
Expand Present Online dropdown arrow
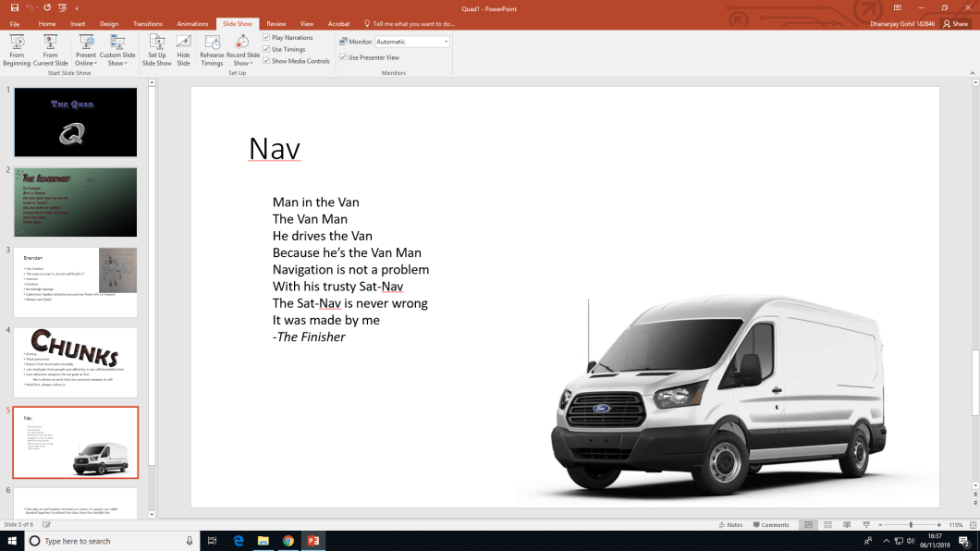pyautogui.click(x=95, y=64)
